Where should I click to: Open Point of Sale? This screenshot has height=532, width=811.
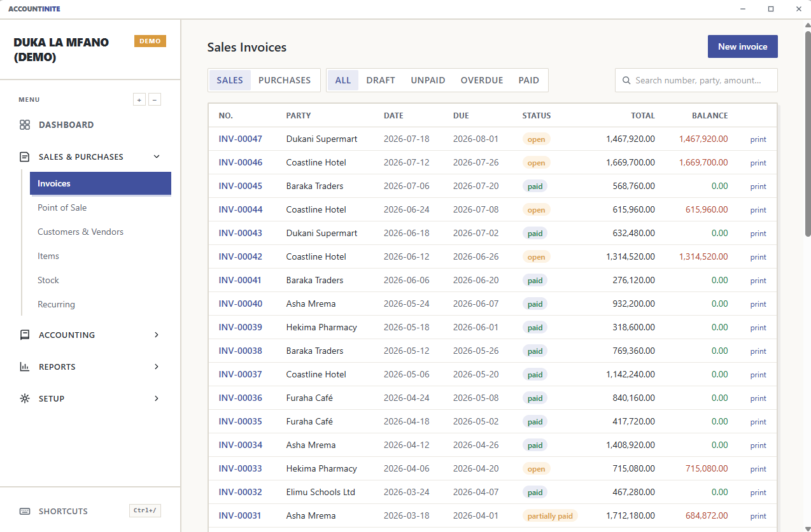tap(101, 207)
